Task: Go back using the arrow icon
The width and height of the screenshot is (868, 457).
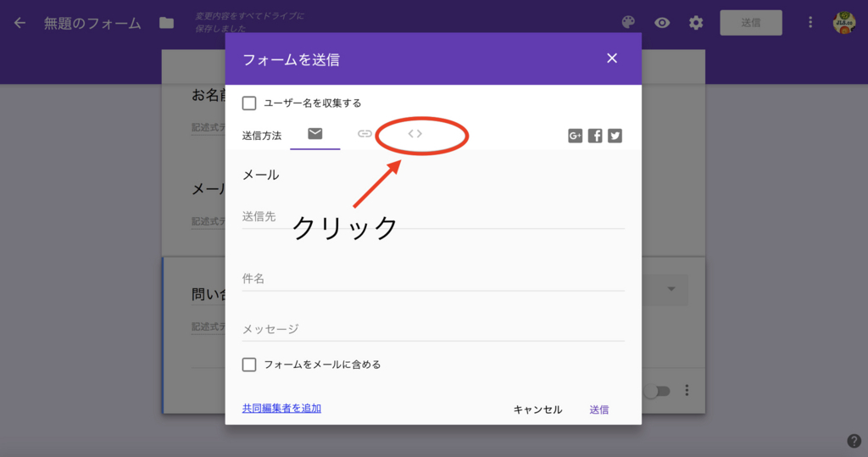Action: click(20, 23)
